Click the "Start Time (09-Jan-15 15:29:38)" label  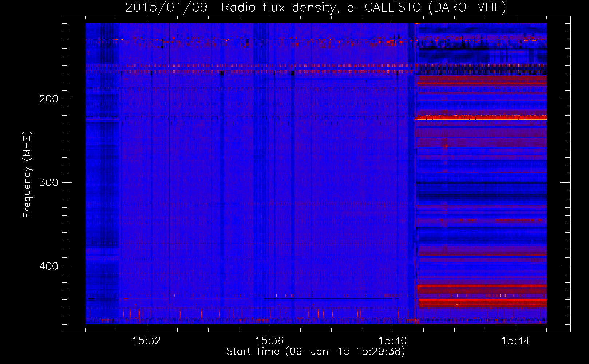click(316, 352)
